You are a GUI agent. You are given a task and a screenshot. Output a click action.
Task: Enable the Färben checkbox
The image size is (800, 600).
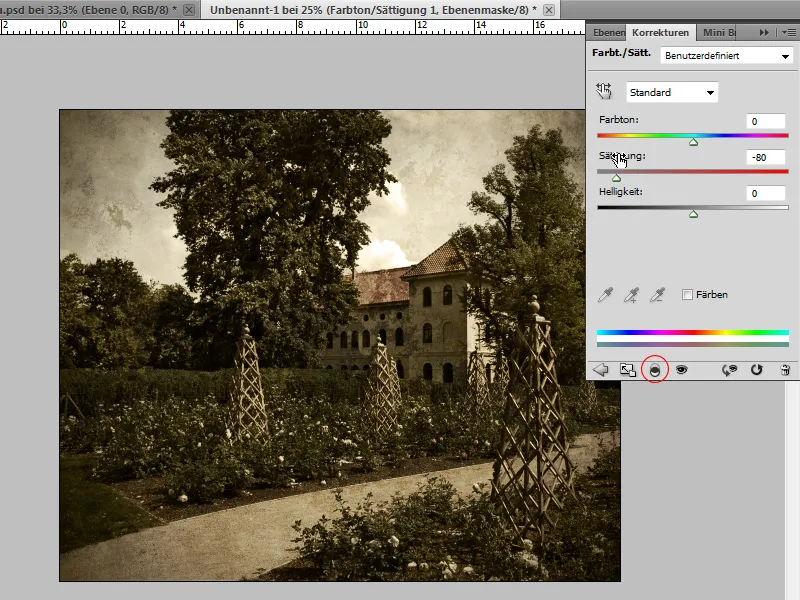point(685,294)
